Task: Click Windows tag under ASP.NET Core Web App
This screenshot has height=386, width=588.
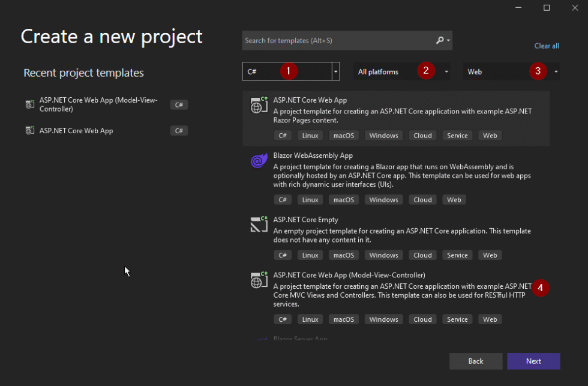Action: [x=383, y=136]
